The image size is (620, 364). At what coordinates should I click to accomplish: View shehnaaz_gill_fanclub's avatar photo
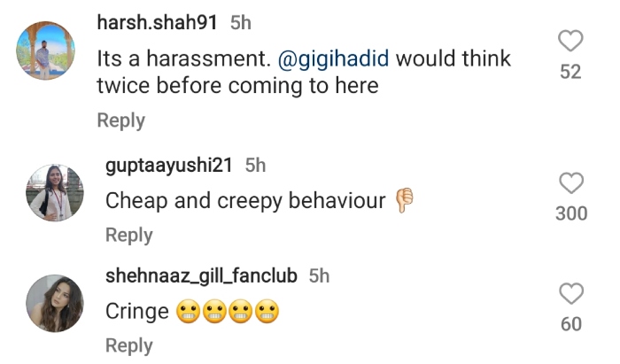pyautogui.click(x=55, y=303)
